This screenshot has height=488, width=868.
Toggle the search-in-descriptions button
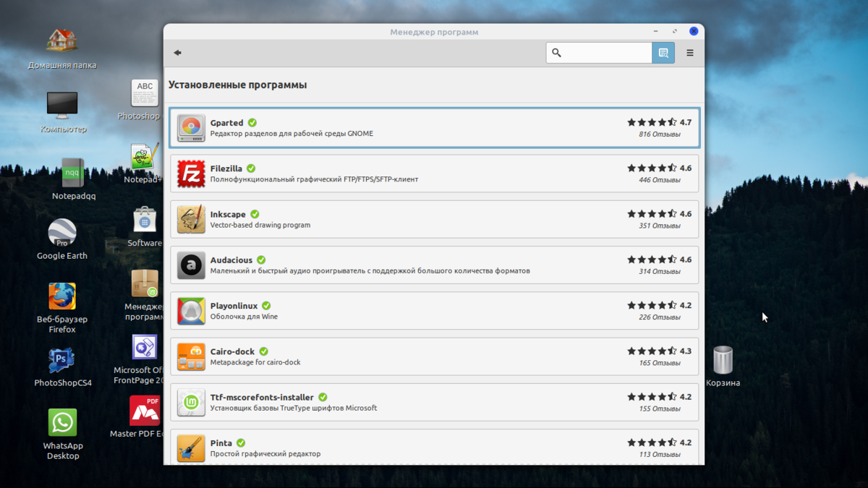pyautogui.click(x=663, y=53)
